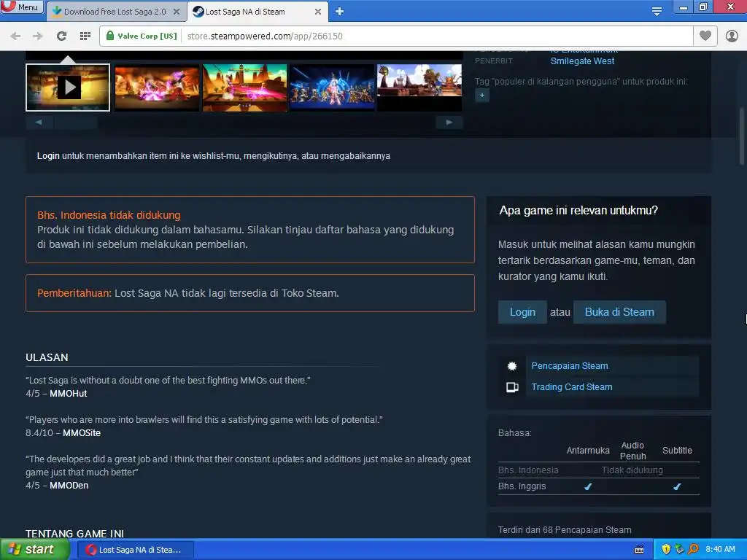Click the green arrow tray icon

click(679, 550)
